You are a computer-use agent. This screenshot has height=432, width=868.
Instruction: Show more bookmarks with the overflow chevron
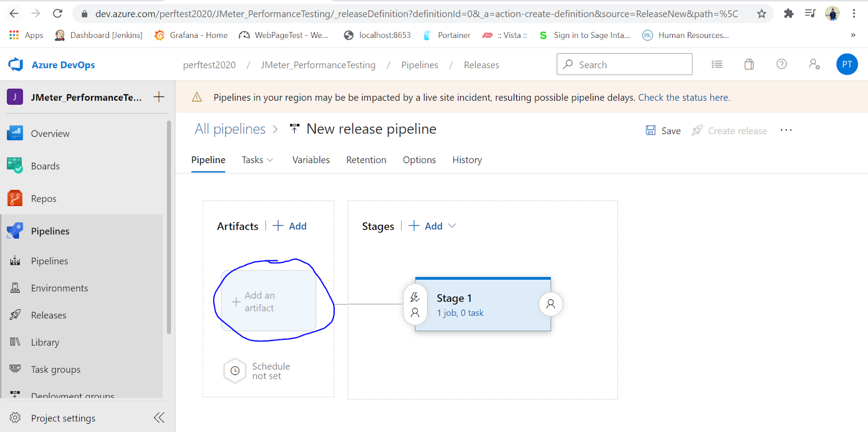tap(853, 35)
